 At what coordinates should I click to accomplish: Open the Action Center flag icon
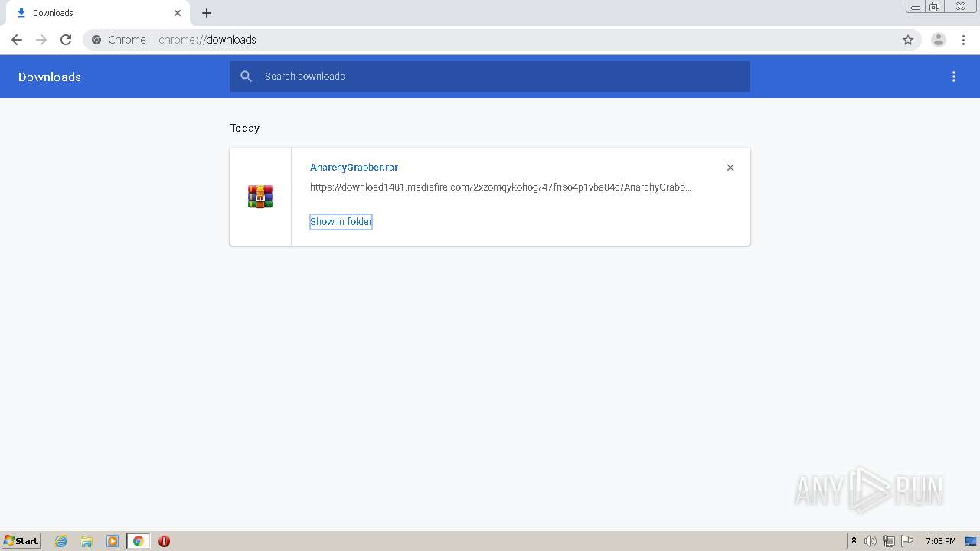tap(907, 541)
